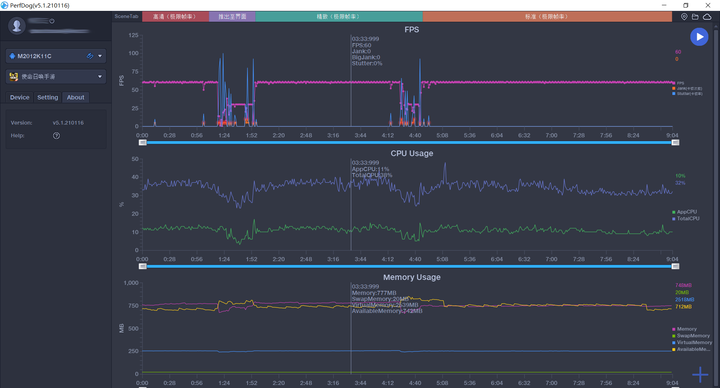
Task: Toggle Memory series in memory legend
Action: 684,329
